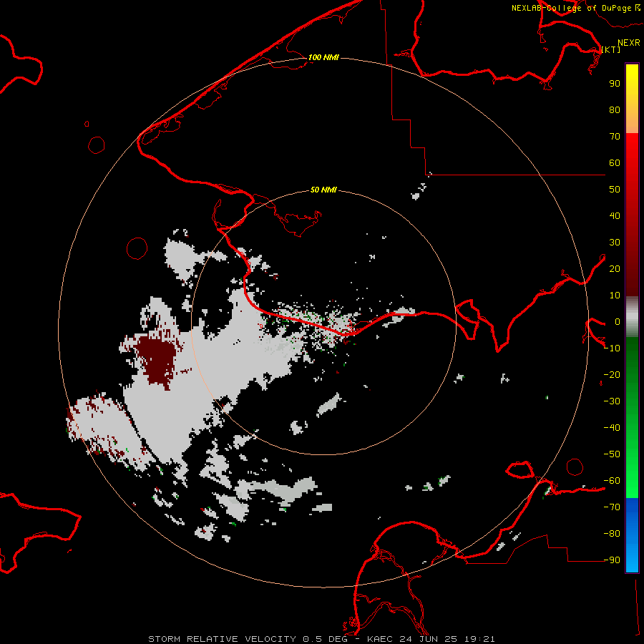Image resolution: width=644 pixels, height=644 pixels.
Task: Click the -80 value on the velocity scale
Action: click(612, 534)
